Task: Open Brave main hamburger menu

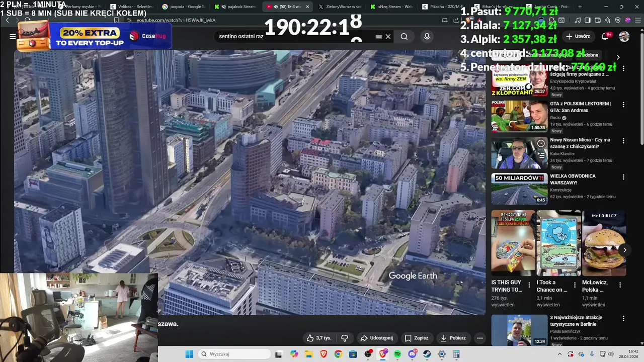Action: pos(637,20)
